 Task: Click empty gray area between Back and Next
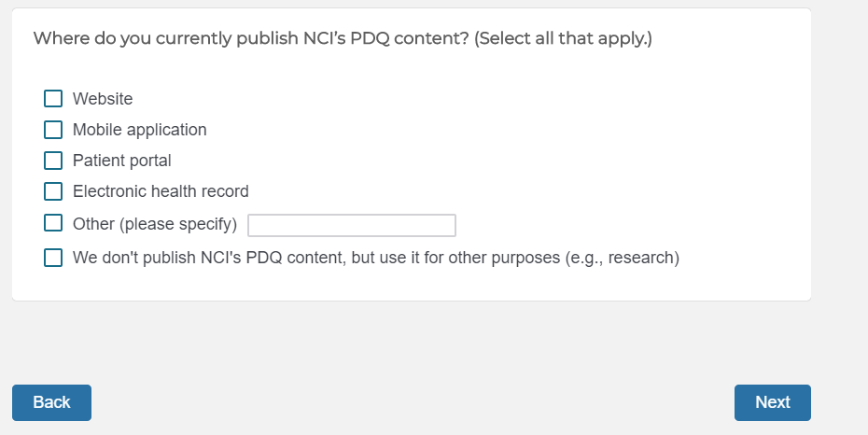[x=411, y=402]
